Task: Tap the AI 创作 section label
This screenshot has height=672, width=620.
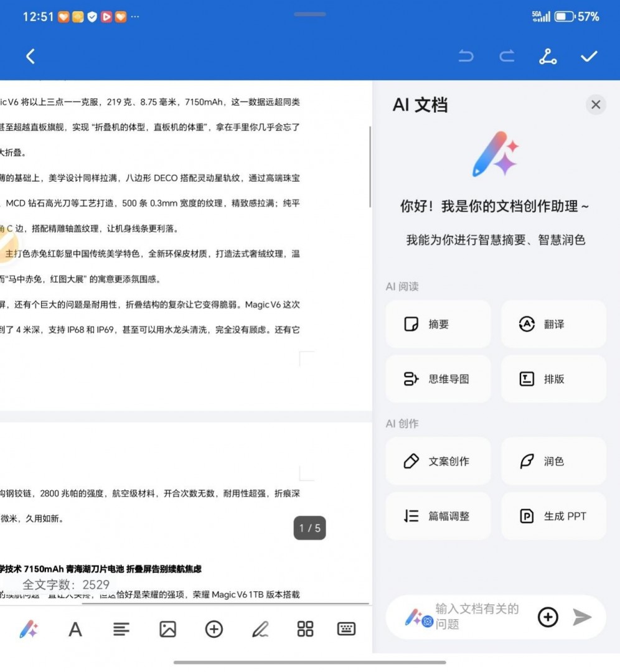Action: [x=402, y=424]
